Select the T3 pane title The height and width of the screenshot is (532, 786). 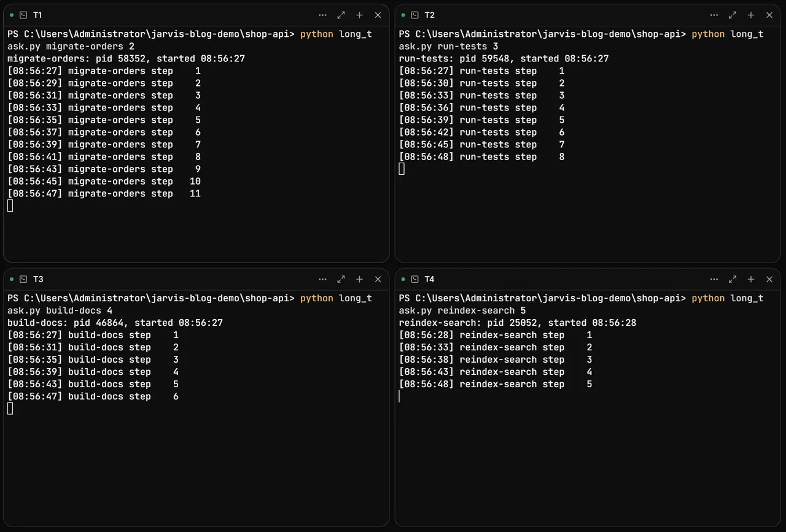pos(38,279)
